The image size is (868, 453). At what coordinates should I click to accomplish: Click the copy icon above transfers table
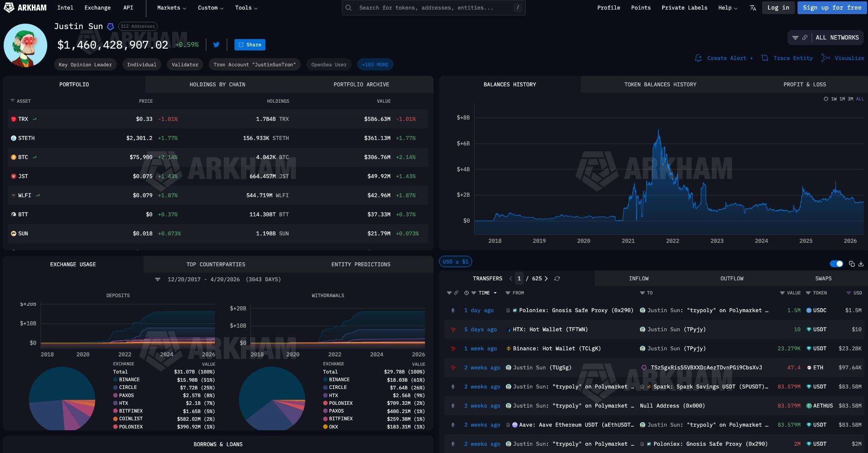pos(852,264)
